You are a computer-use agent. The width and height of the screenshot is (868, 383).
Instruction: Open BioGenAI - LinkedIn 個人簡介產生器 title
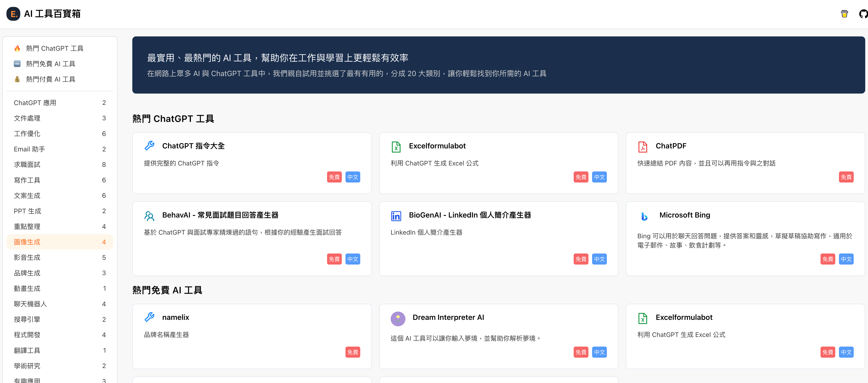click(470, 215)
